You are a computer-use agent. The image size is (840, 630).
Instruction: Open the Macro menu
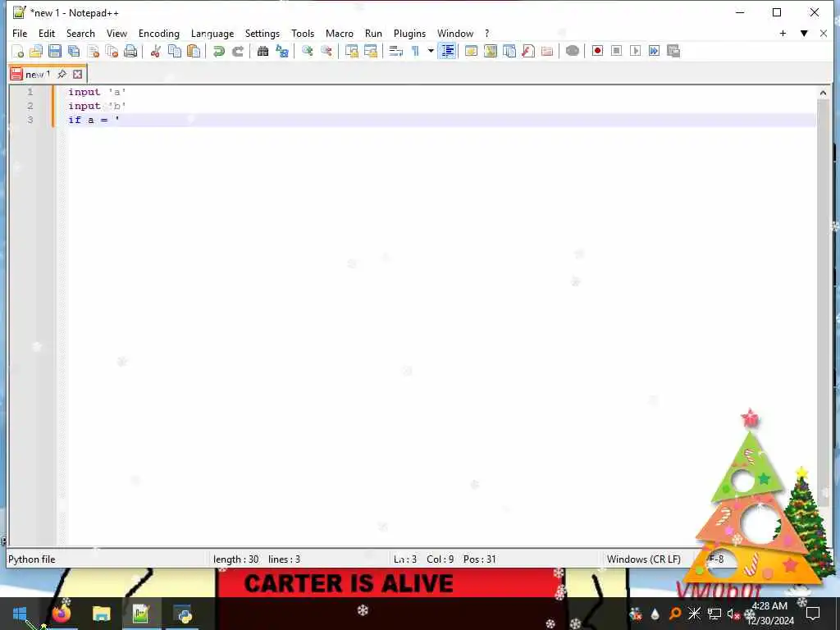coord(339,33)
